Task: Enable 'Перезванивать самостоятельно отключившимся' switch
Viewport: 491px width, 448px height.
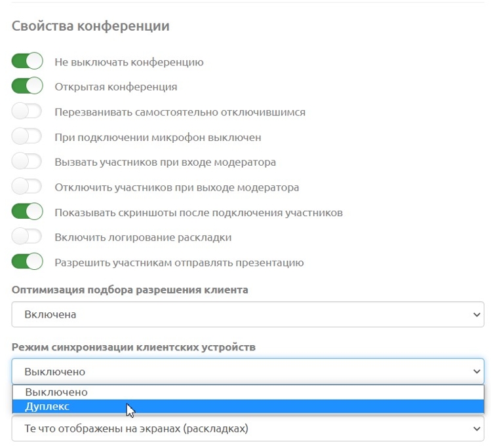Action: (x=27, y=111)
